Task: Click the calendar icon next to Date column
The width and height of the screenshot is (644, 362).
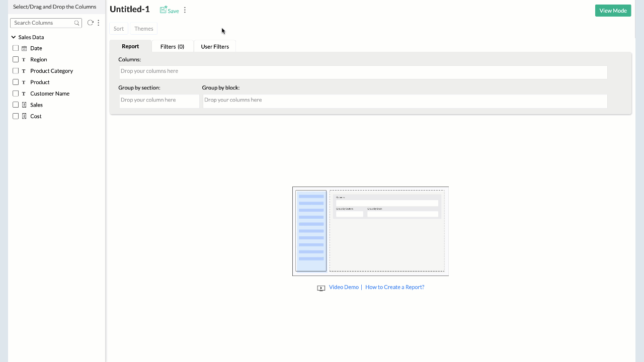Action: coord(24,48)
